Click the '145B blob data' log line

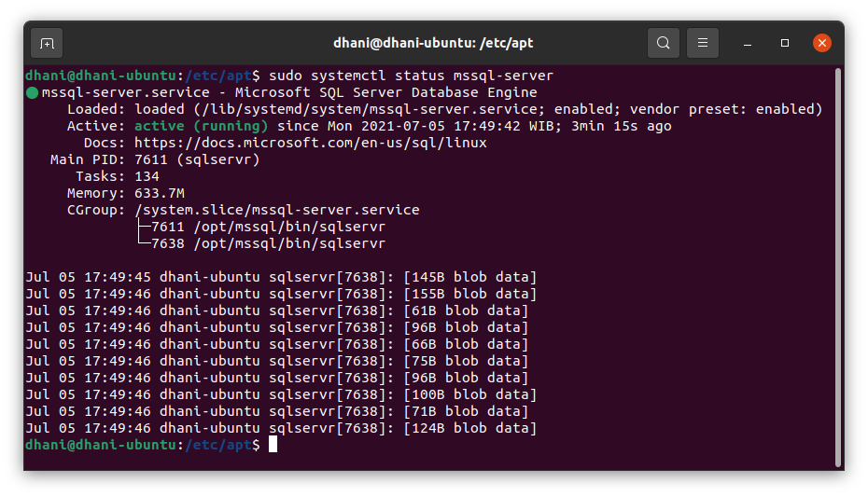281,277
